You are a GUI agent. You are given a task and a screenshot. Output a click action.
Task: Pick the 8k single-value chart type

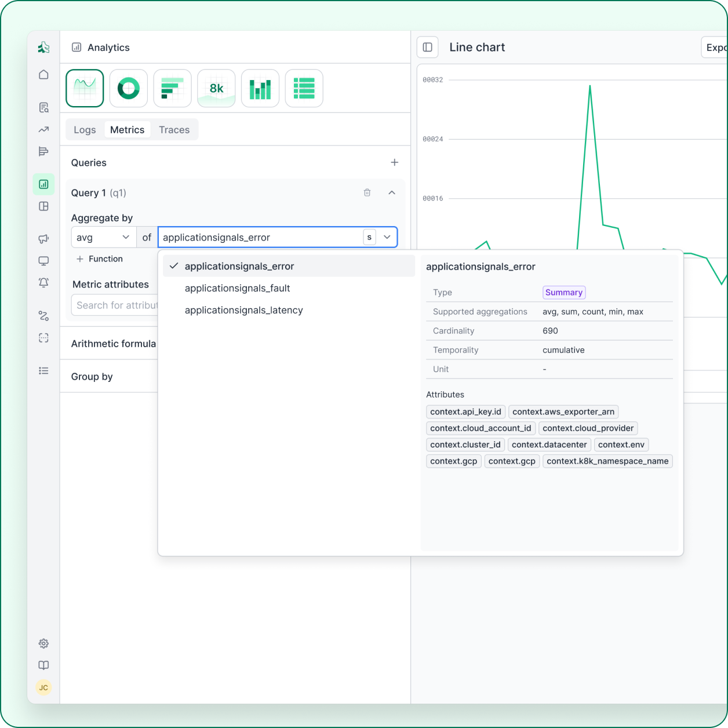[216, 88]
